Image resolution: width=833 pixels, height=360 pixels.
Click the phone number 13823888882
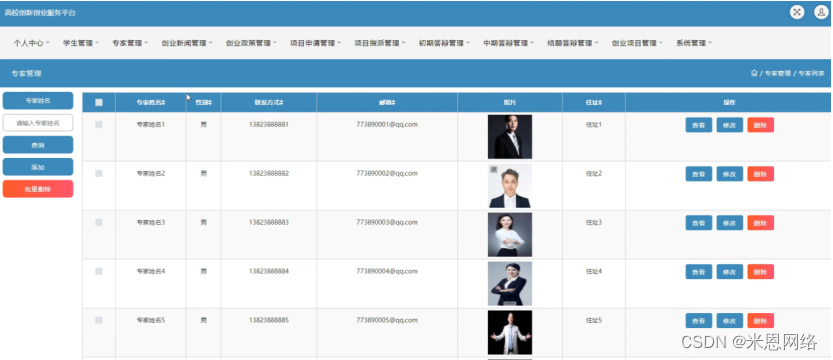pyautogui.click(x=269, y=173)
